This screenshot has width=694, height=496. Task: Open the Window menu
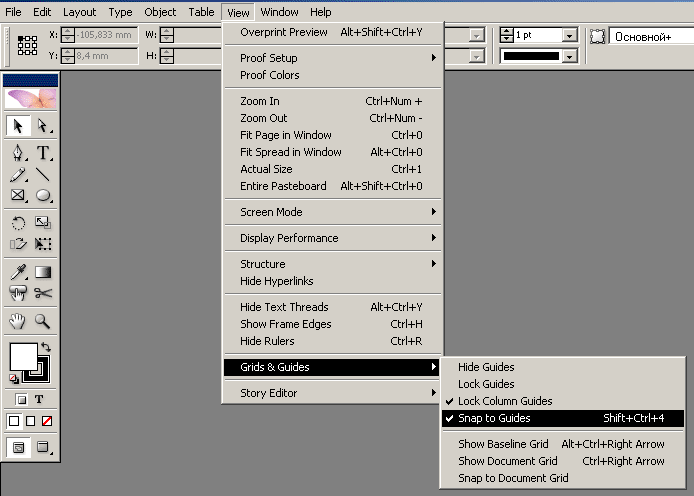point(279,12)
